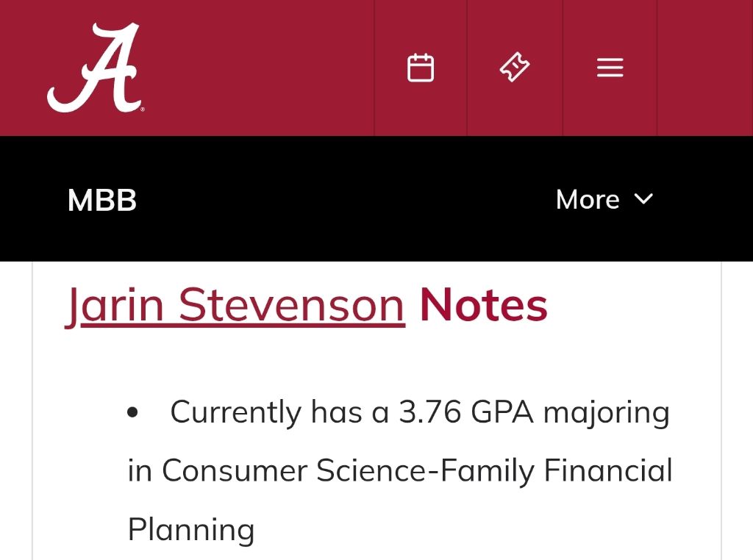Image resolution: width=753 pixels, height=560 pixels.
Task: Select the MBB sport label
Action: (x=101, y=200)
